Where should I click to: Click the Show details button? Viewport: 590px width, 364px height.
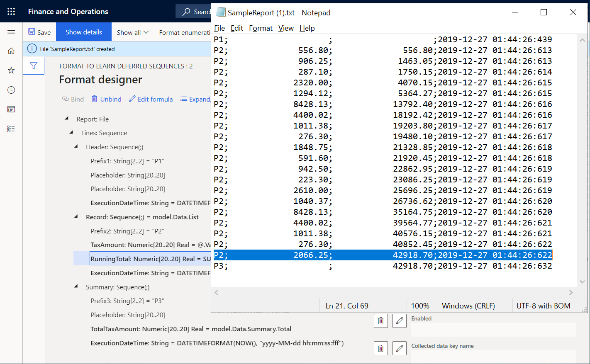tap(83, 32)
